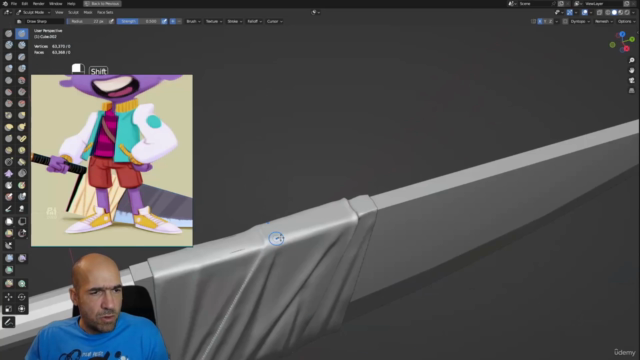Open the Edit menu
640x360 pixels.
24,4
